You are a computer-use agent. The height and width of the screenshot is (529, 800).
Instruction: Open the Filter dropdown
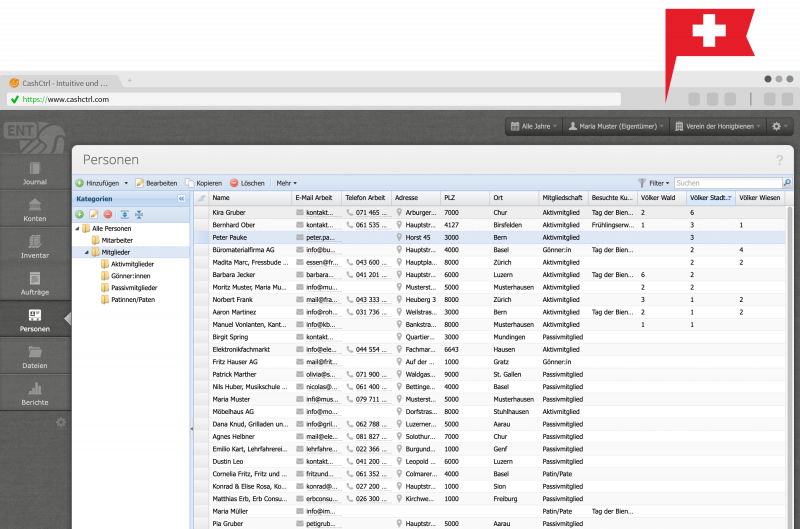click(x=654, y=183)
